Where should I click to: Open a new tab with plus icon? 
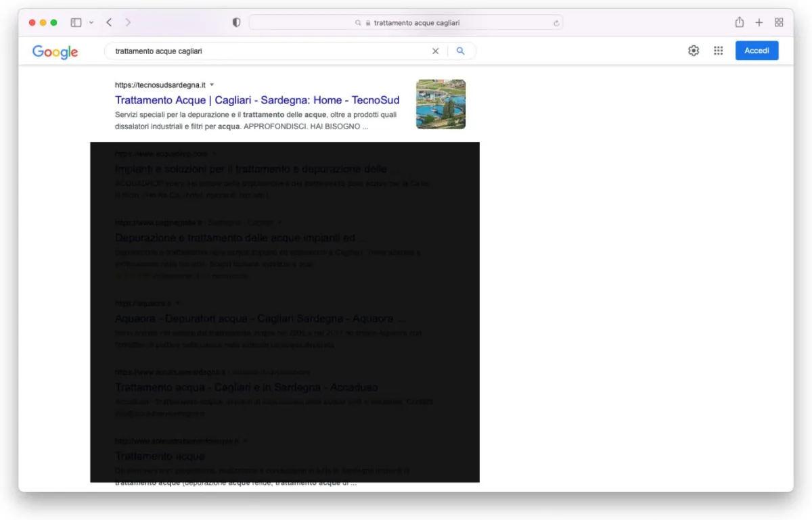coord(759,22)
